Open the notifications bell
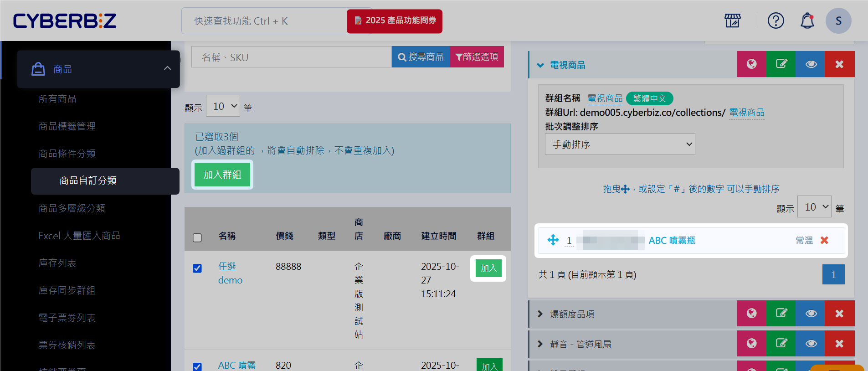Viewport: 868px width, 371px height. click(x=807, y=21)
